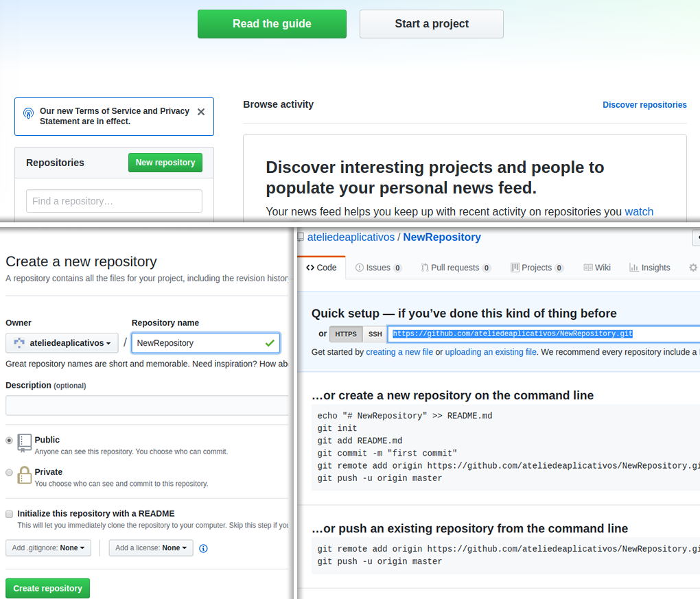Viewport: 700px width, 599px height.
Task: Click the info icon beside the license dropdown
Action: [x=203, y=548]
